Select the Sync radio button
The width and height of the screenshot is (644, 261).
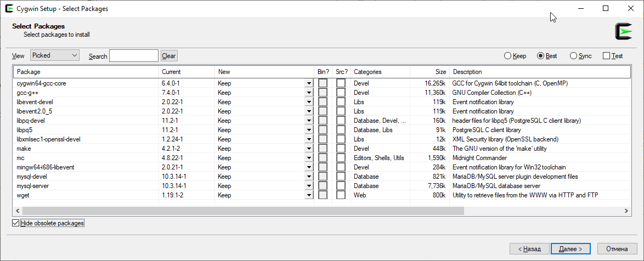click(573, 56)
